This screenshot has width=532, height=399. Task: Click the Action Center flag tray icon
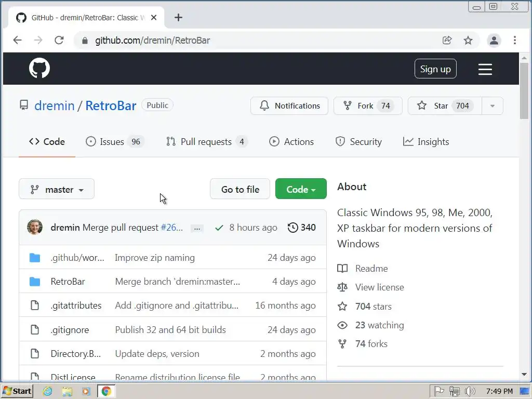[x=438, y=391]
